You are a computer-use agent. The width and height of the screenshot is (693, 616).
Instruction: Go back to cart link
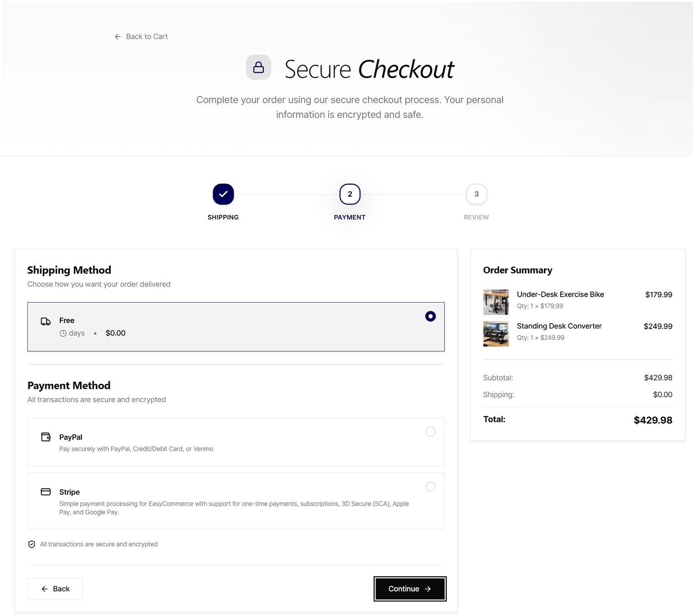coord(141,37)
